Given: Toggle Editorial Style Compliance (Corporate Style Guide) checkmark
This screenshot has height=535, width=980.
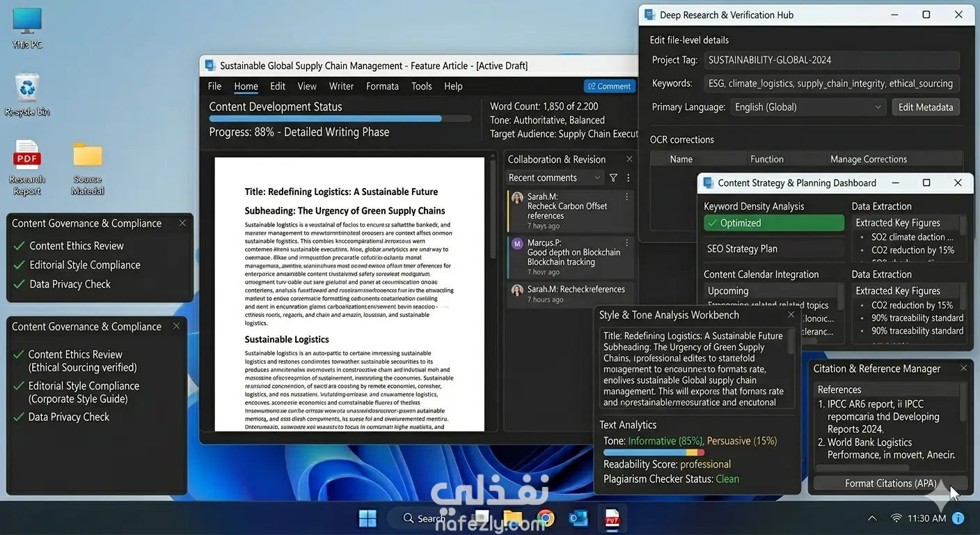Looking at the screenshot, I should point(19,386).
